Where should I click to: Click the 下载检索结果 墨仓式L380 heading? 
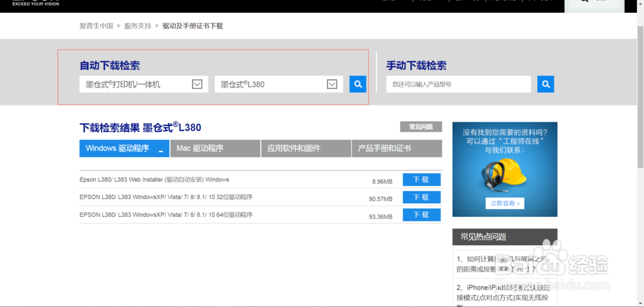pos(140,127)
